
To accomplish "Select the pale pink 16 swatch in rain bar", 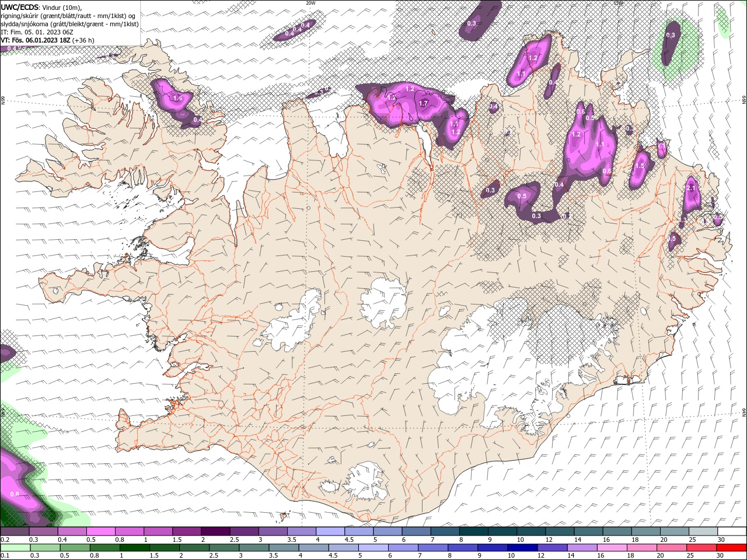I will (x=611, y=547).
